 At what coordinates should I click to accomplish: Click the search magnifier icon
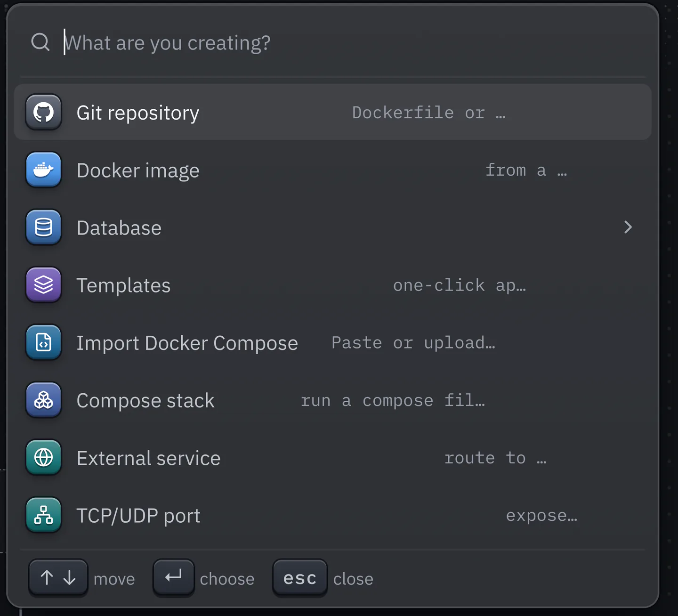(40, 42)
